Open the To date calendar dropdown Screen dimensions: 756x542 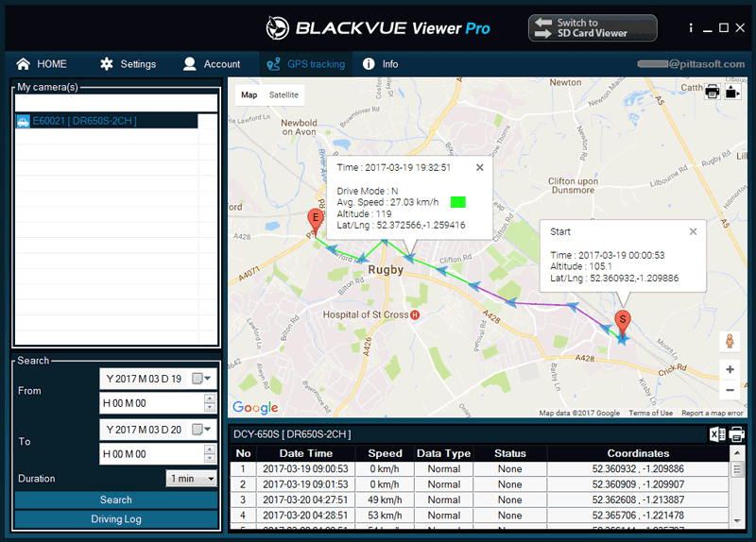coord(202,430)
